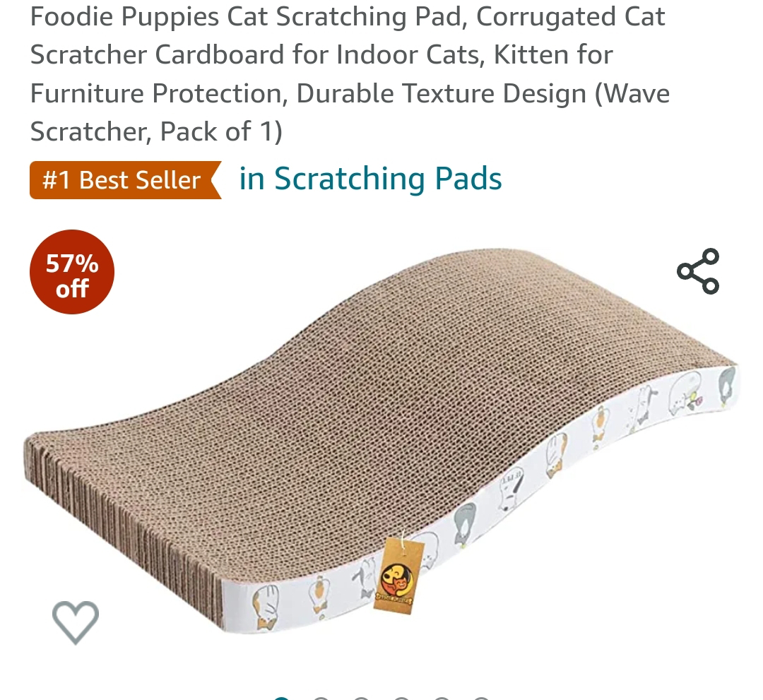Image resolution: width=763 pixels, height=700 pixels.
Task: Tap the orange brand tag on the scratcher
Action: coord(398,576)
